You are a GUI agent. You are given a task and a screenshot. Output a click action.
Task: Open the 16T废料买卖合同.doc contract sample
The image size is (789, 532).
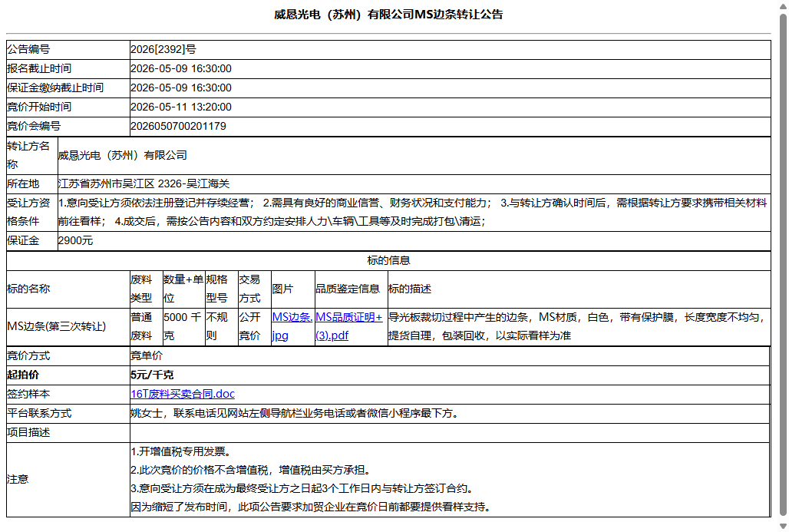pyautogui.click(x=183, y=394)
